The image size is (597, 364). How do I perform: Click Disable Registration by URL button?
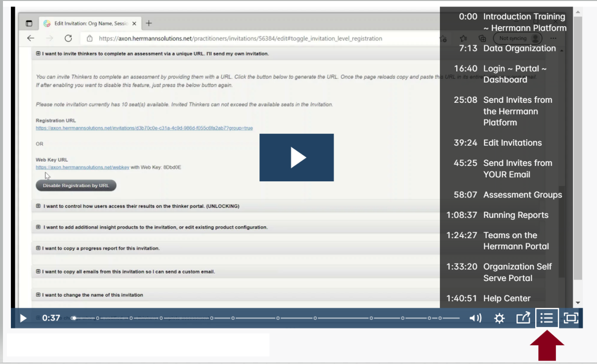pos(76,186)
